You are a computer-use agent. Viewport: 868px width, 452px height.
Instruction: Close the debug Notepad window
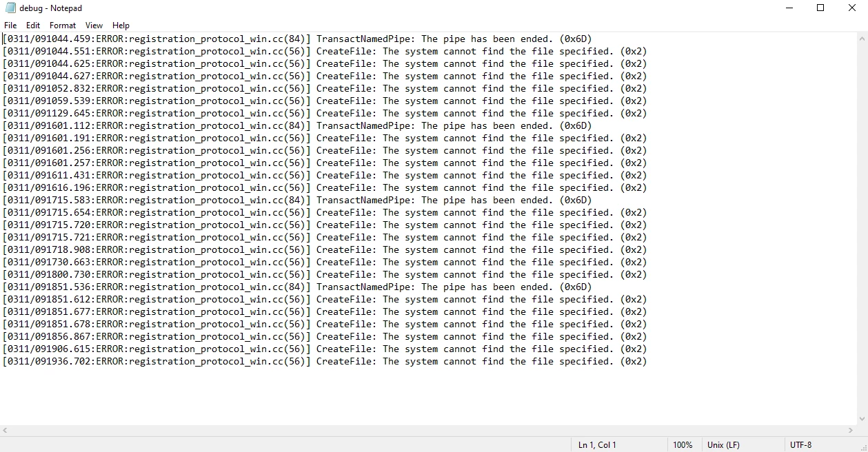852,8
